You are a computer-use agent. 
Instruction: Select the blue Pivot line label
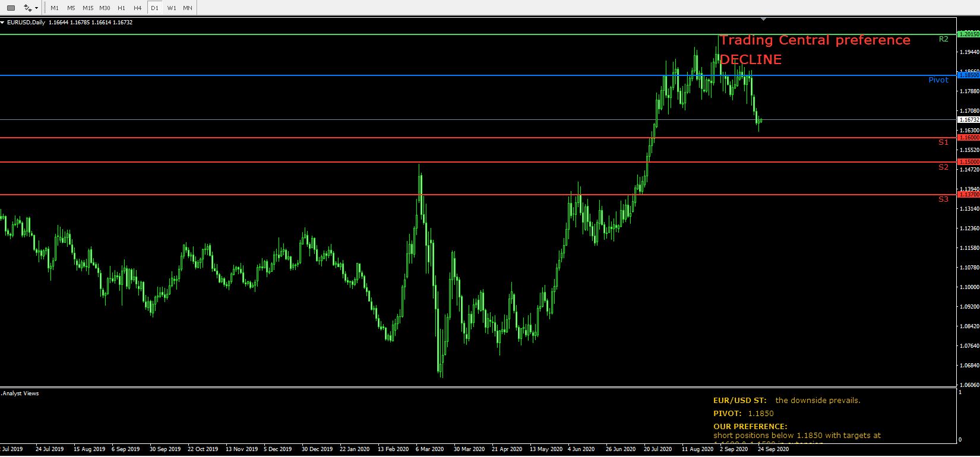pyautogui.click(x=938, y=80)
